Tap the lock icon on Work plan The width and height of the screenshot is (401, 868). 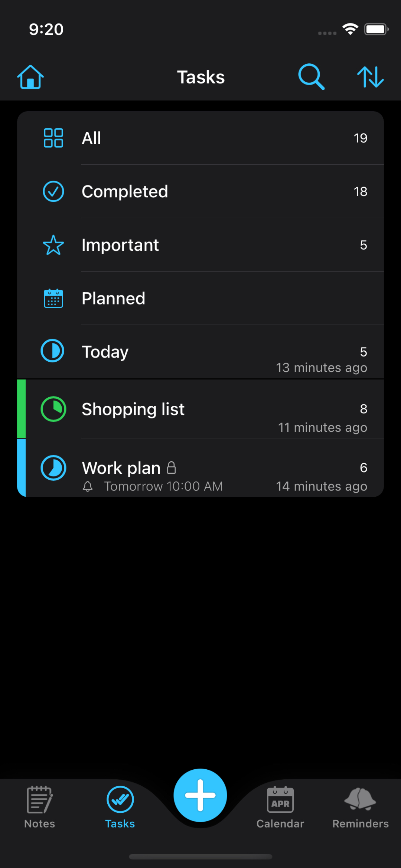click(171, 467)
